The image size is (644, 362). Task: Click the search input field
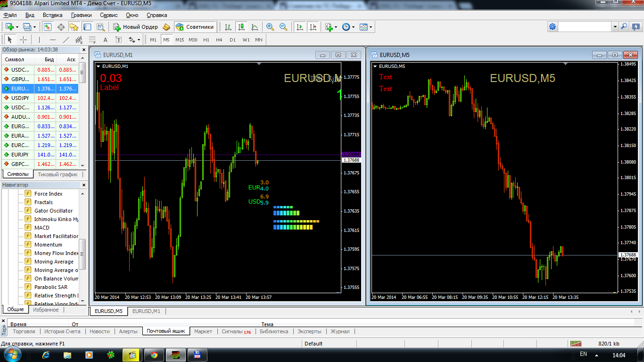(x=585, y=27)
